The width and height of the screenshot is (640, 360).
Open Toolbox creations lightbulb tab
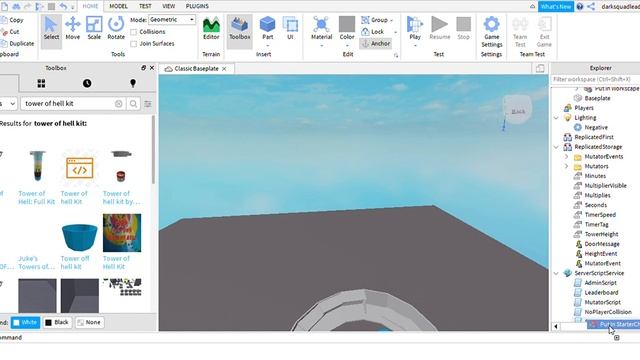click(133, 83)
